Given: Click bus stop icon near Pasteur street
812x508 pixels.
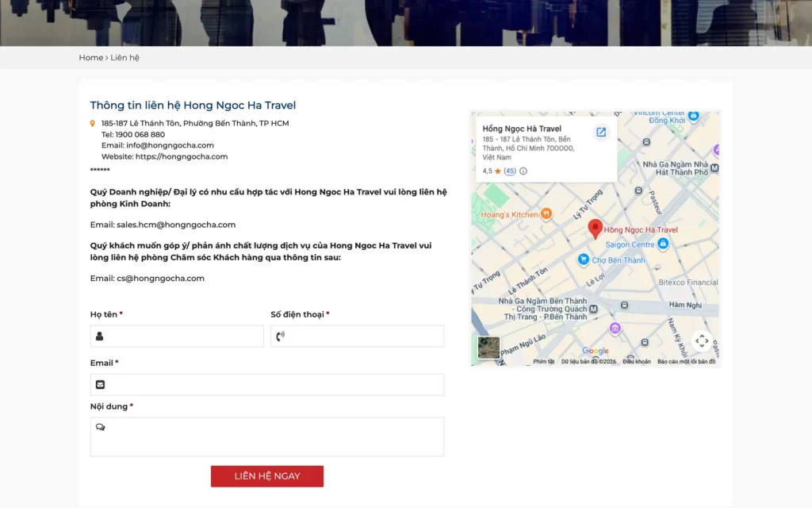Looking at the screenshot, I should (x=638, y=190).
